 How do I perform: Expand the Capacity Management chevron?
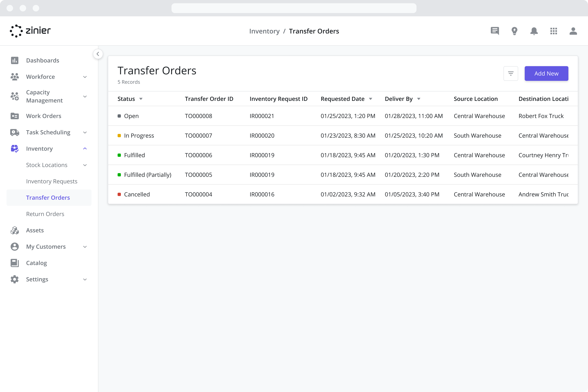[85, 97]
